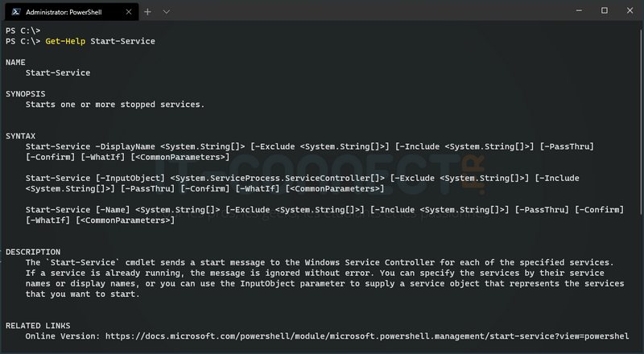644x354 pixels.
Task: Maximize the terminal window
Action: [x=605, y=11]
